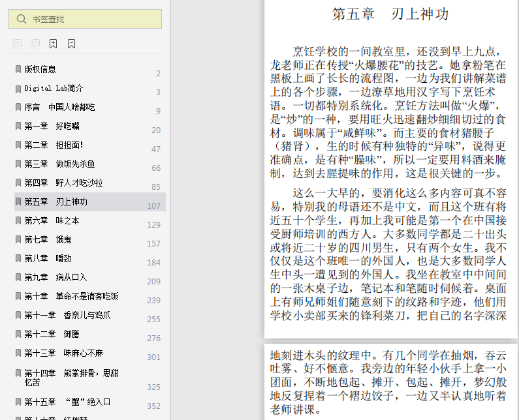Click bookmark icon beside 第六章 味之本
Screen dimensions: 519x420
click(x=18, y=220)
